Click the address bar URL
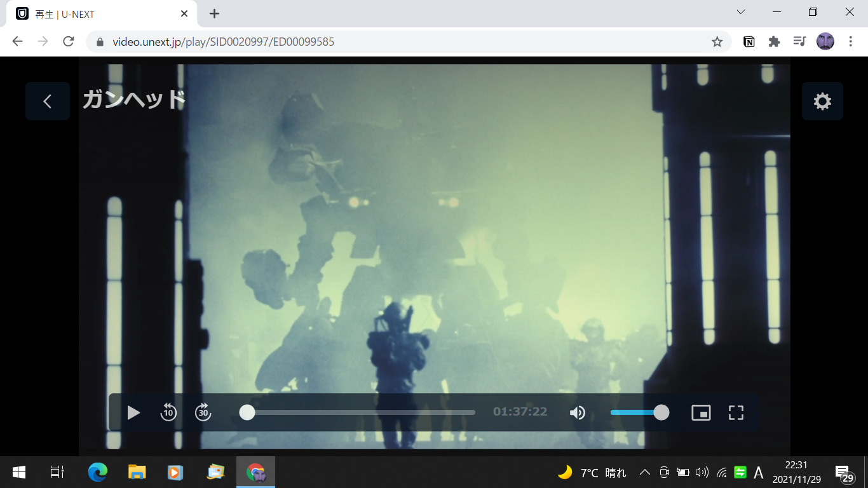The image size is (868, 488). coord(224,42)
